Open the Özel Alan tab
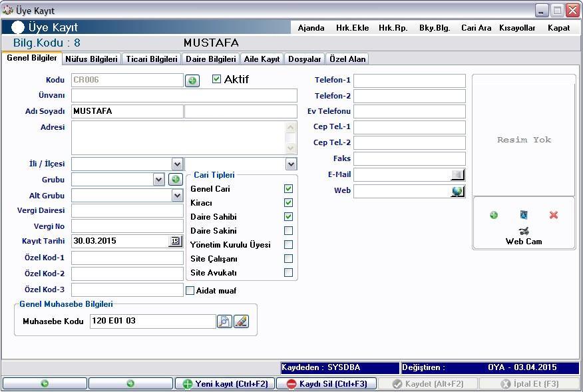This screenshot has width=583, height=392. [x=347, y=59]
